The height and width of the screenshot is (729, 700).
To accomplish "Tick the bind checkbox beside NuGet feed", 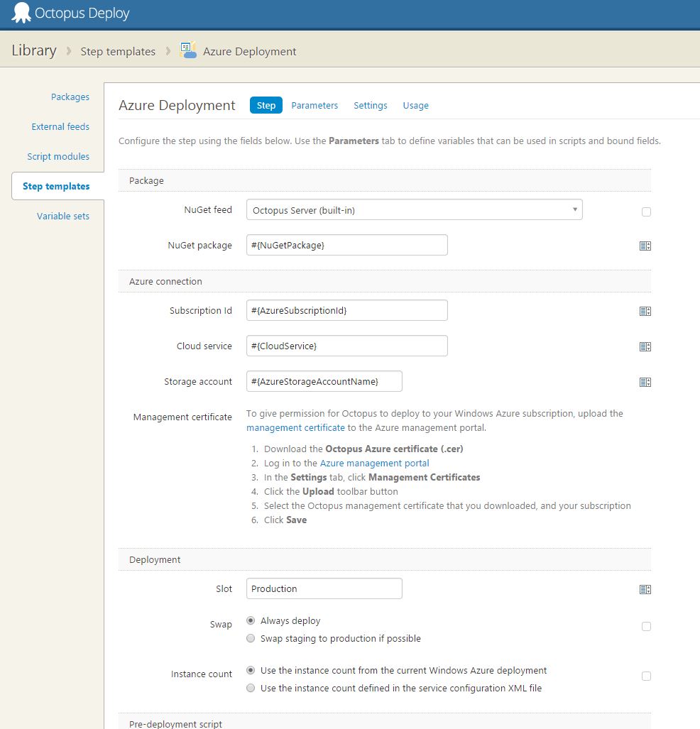I will coord(646,212).
